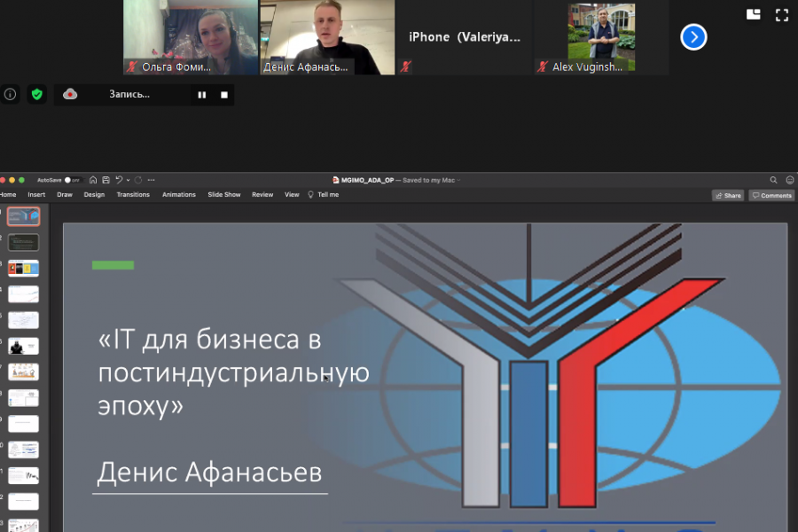Open the more options ellipsis in the title bar

(x=151, y=180)
